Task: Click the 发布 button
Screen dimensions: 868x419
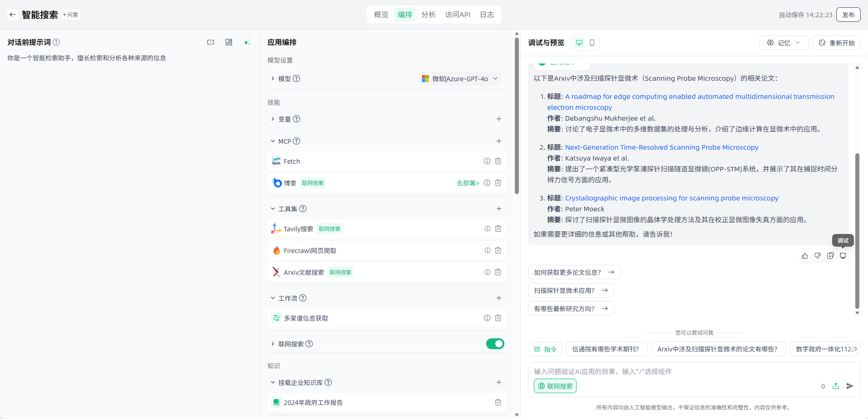Action: pyautogui.click(x=848, y=15)
